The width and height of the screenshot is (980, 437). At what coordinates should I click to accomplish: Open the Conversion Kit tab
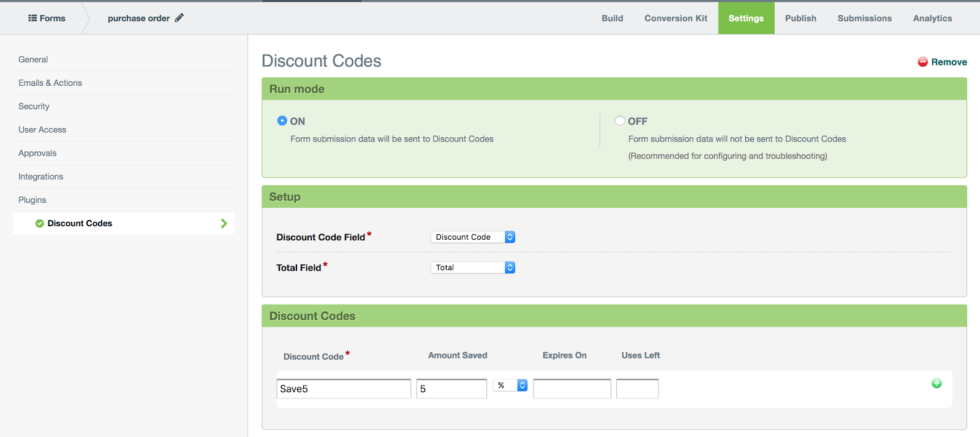676,18
